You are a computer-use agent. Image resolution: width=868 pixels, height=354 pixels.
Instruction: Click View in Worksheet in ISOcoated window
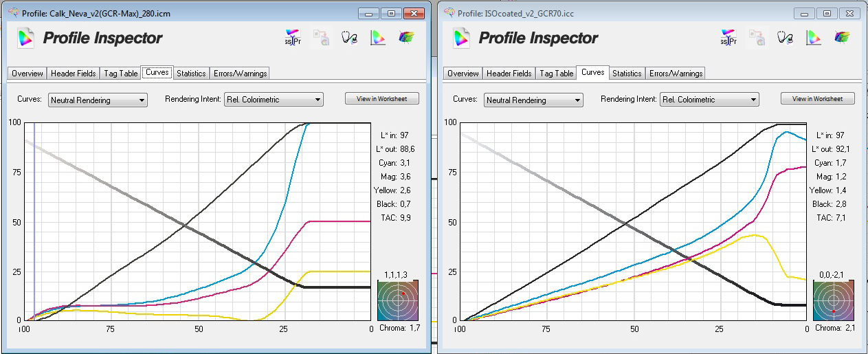point(817,99)
